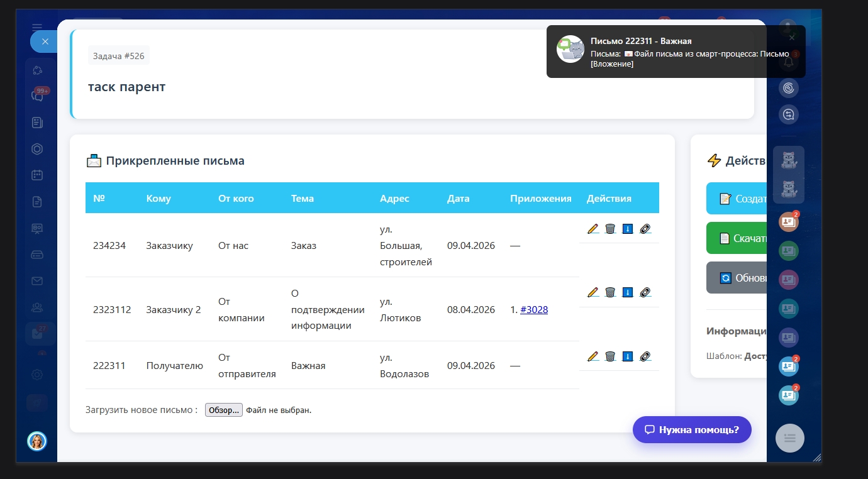Open orange contact card with badge 2

click(x=789, y=221)
